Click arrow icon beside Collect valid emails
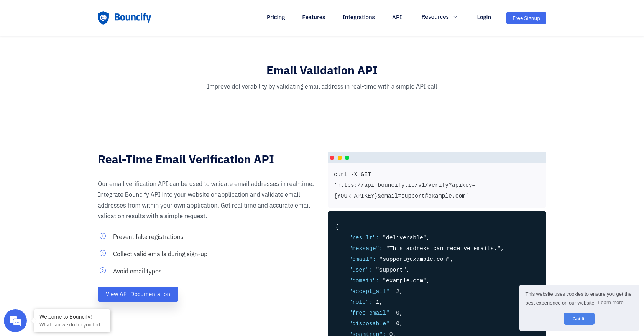644x336 pixels. [103, 253]
